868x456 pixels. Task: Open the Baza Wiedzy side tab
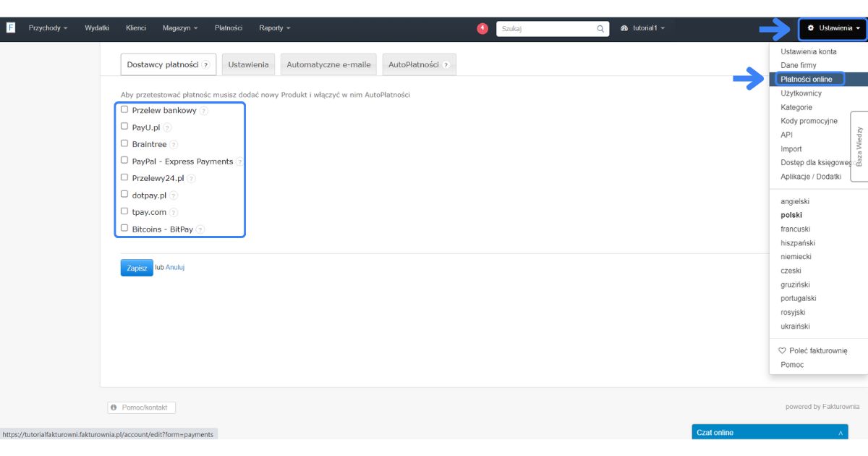point(859,146)
